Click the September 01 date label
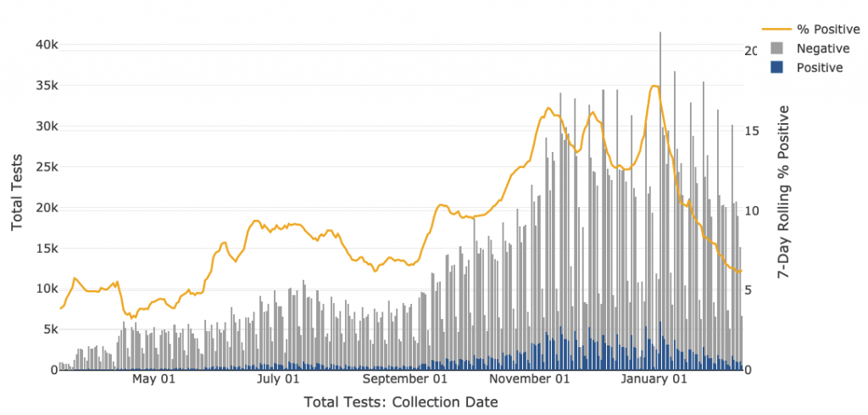This screenshot has height=415, width=868. 403,379
